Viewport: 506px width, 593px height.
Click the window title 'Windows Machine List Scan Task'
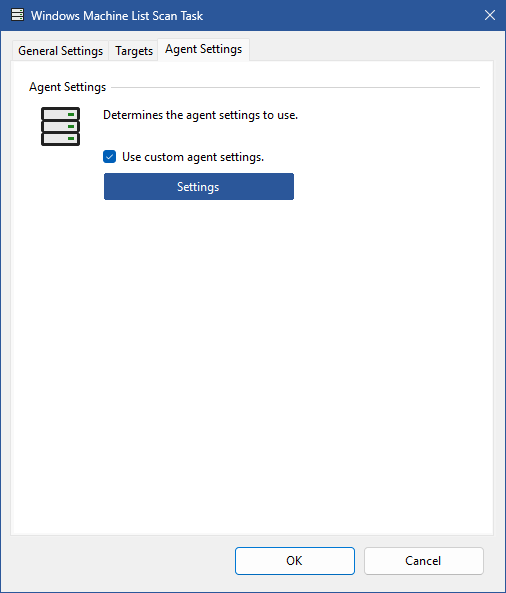[x=117, y=16]
